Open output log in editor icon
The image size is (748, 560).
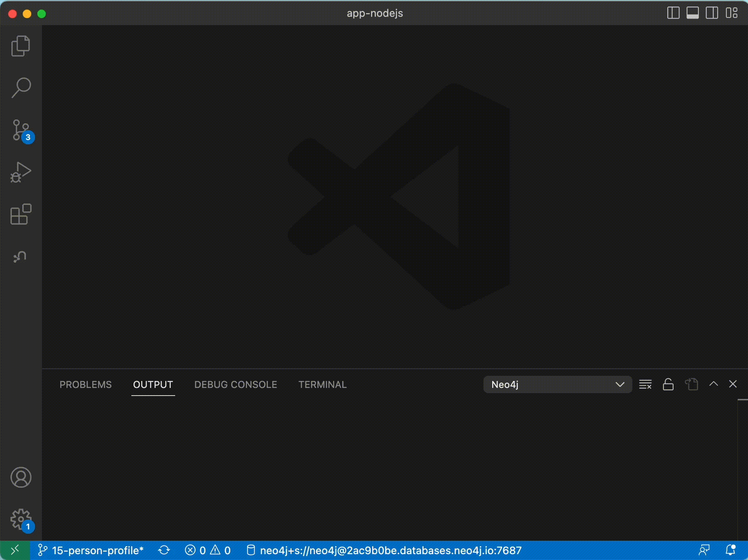click(x=691, y=384)
